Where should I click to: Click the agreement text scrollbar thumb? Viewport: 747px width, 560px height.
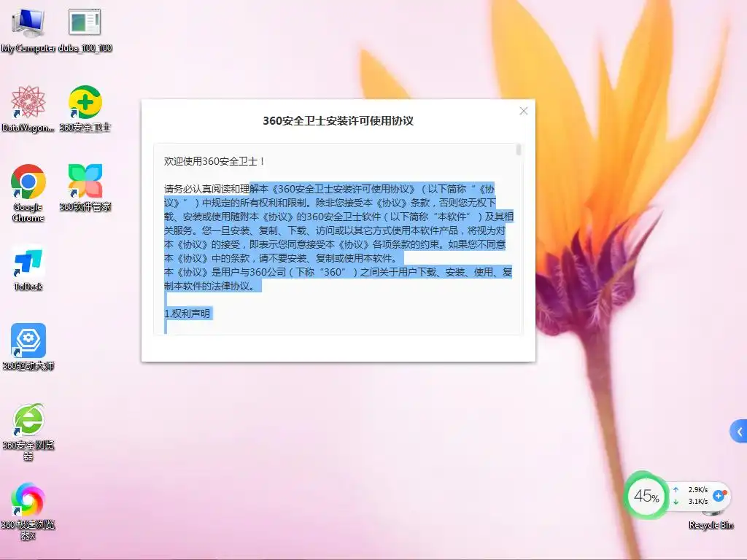pos(519,150)
